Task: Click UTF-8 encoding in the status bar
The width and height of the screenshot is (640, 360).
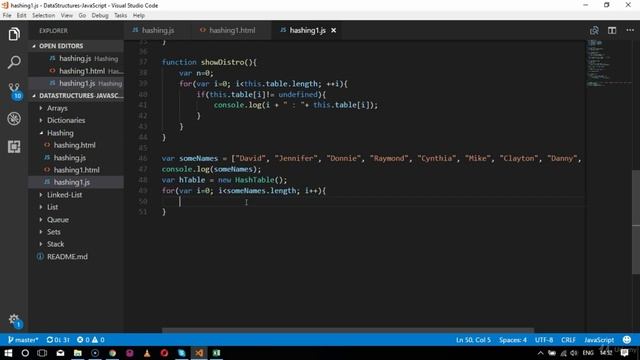Action: (544, 340)
